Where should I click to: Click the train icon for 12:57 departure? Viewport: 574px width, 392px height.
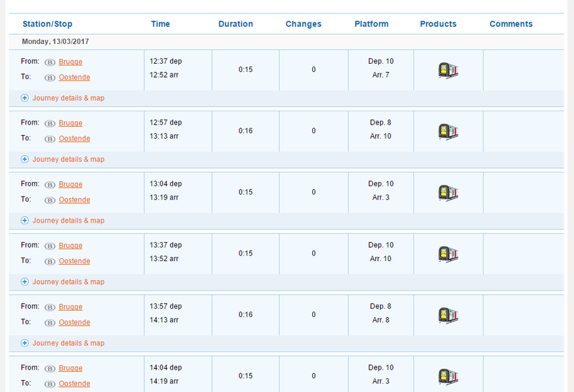(448, 131)
